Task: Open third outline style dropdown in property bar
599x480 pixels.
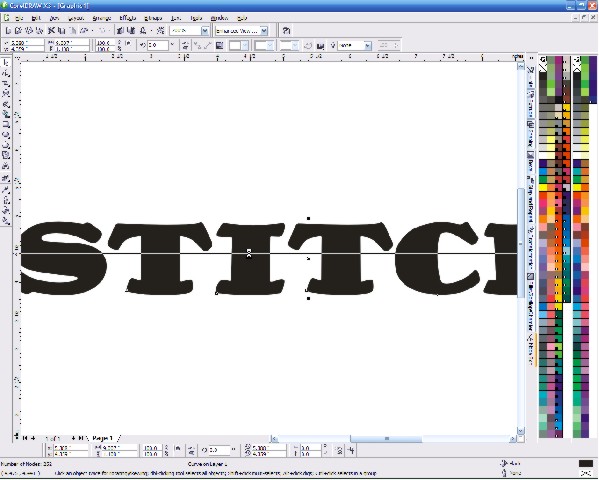Action: tap(295, 46)
